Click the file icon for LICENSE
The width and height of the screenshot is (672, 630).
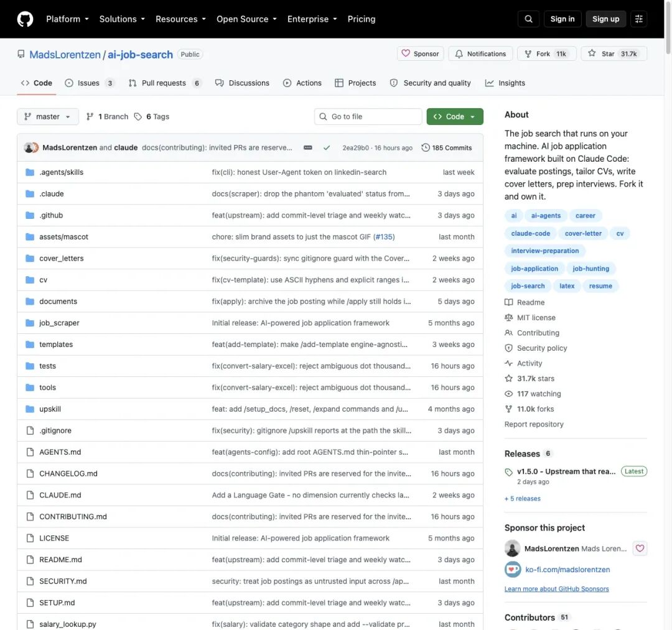pos(30,538)
